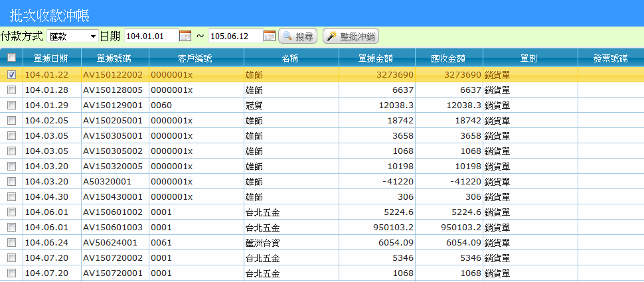
Task: Click the 單據金額 column header
Action: tap(376, 58)
